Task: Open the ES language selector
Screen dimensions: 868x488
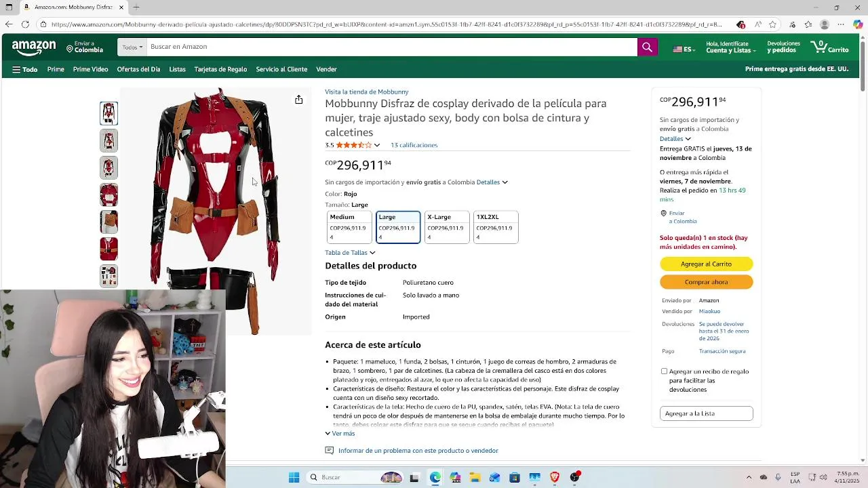Action: point(684,49)
